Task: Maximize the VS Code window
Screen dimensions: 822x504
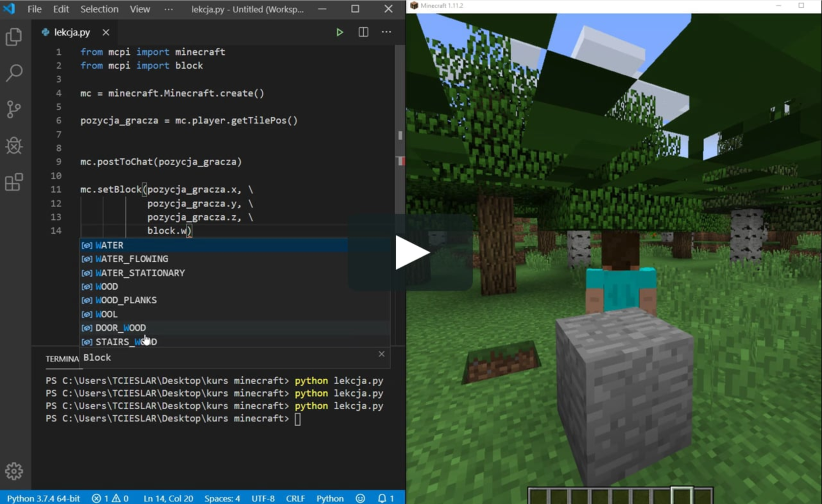Action: click(x=355, y=9)
